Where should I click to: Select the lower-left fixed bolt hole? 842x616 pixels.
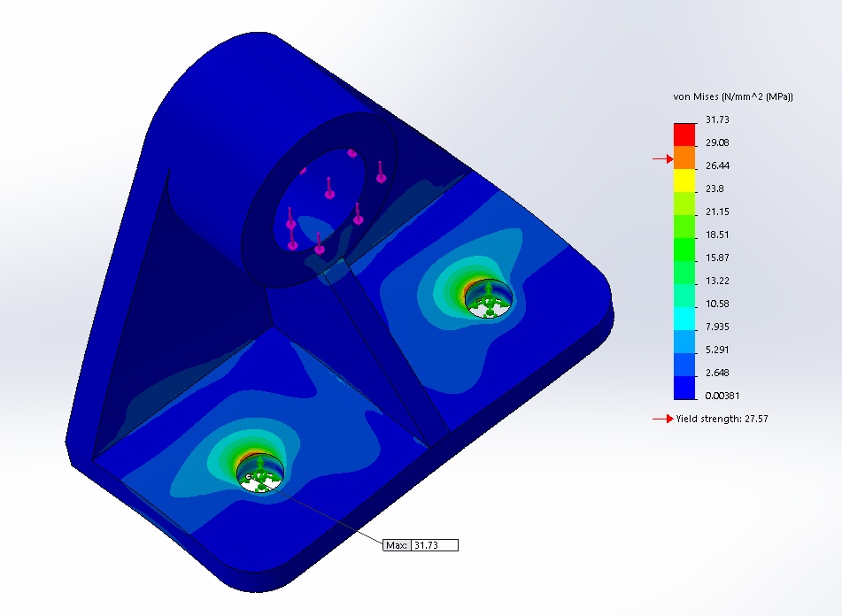[260, 474]
